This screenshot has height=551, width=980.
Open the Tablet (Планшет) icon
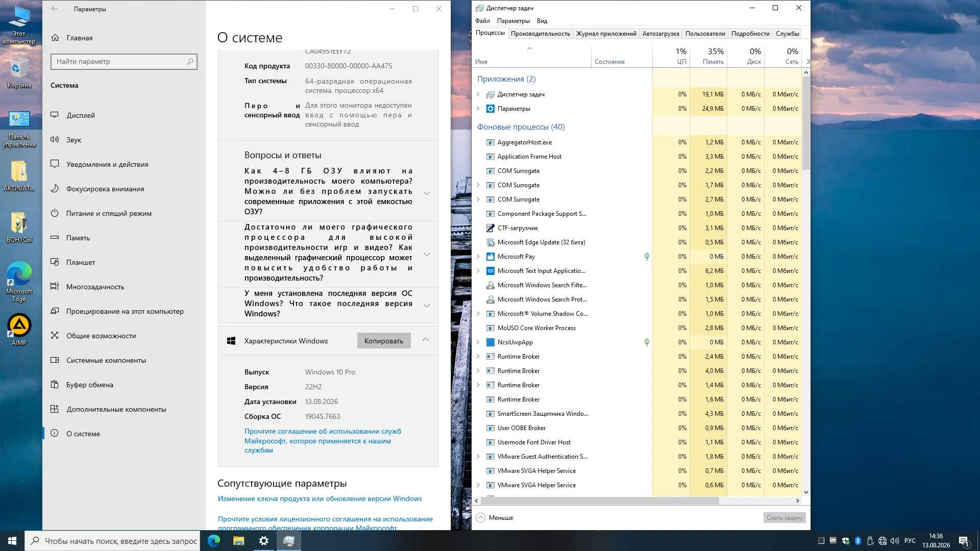[55, 262]
